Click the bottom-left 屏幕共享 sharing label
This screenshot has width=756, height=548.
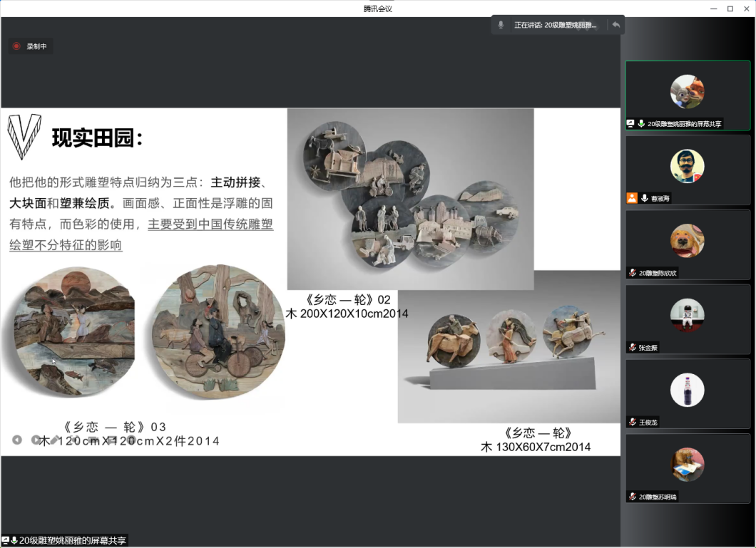click(x=73, y=540)
